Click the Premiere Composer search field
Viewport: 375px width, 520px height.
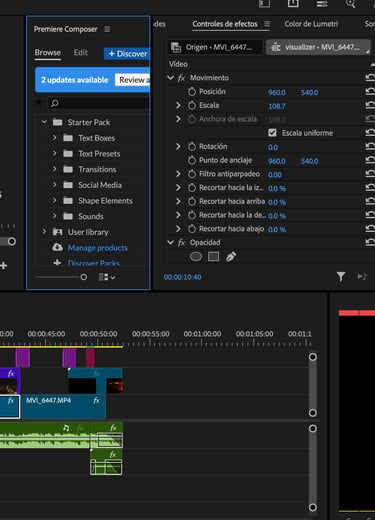pos(99,103)
